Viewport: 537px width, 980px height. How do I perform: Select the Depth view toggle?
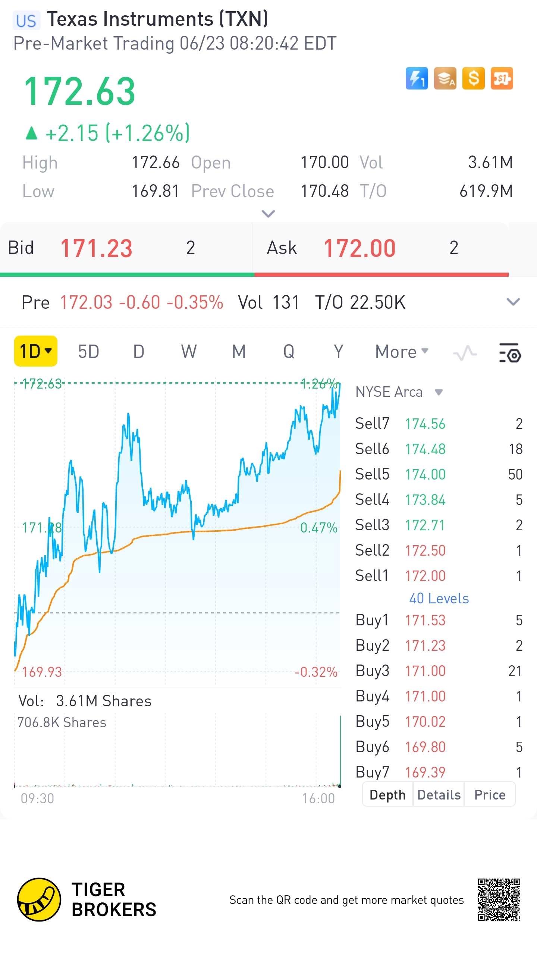387,795
